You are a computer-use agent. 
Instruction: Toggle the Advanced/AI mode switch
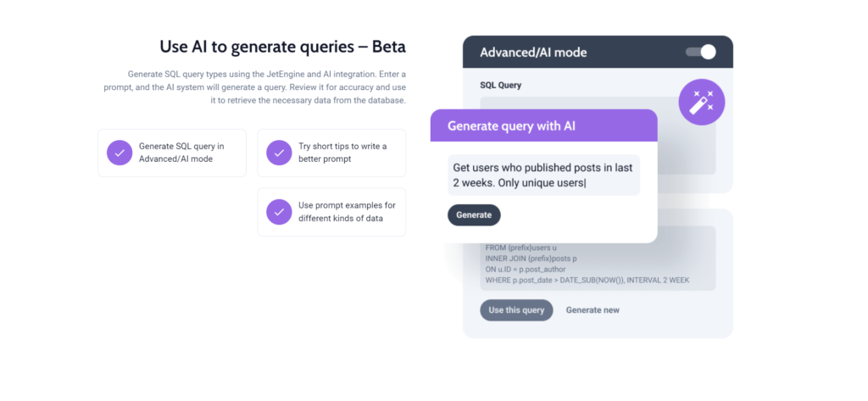coord(700,53)
